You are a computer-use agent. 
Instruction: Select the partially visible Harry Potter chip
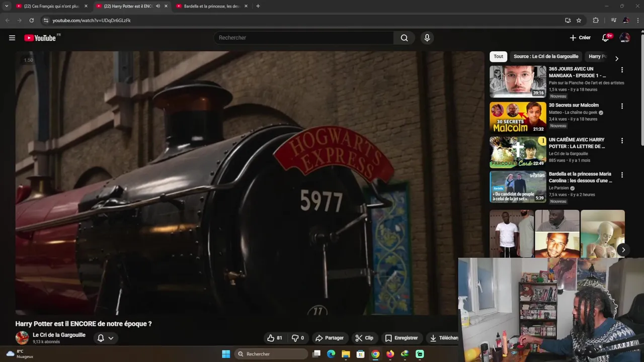coord(598,56)
